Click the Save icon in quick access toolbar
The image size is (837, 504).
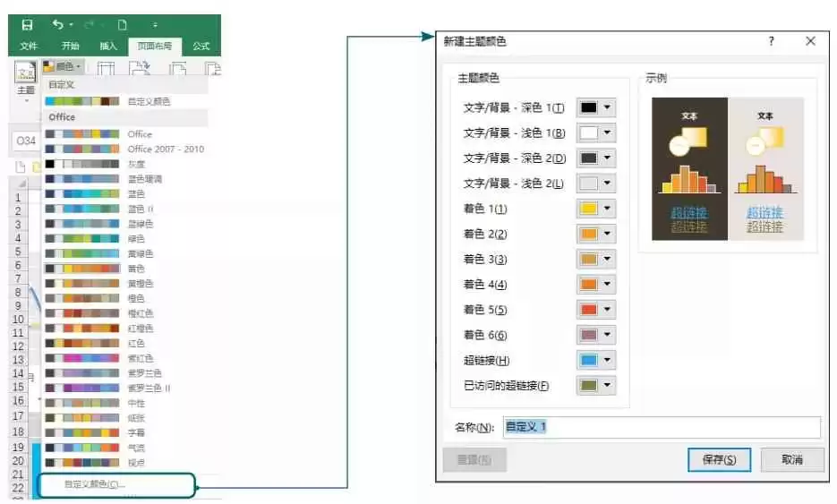click(27, 25)
